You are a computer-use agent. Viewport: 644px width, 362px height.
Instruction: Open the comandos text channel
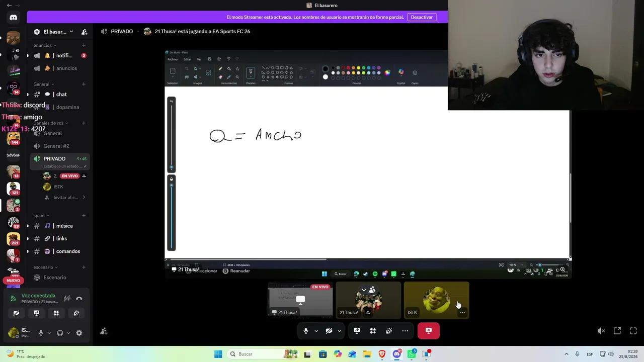60,251
